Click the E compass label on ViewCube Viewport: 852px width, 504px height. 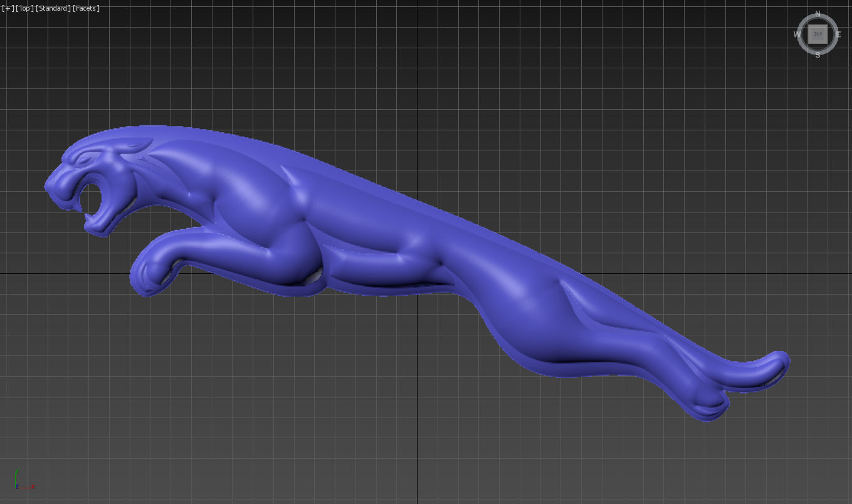[x=838, y=34]
